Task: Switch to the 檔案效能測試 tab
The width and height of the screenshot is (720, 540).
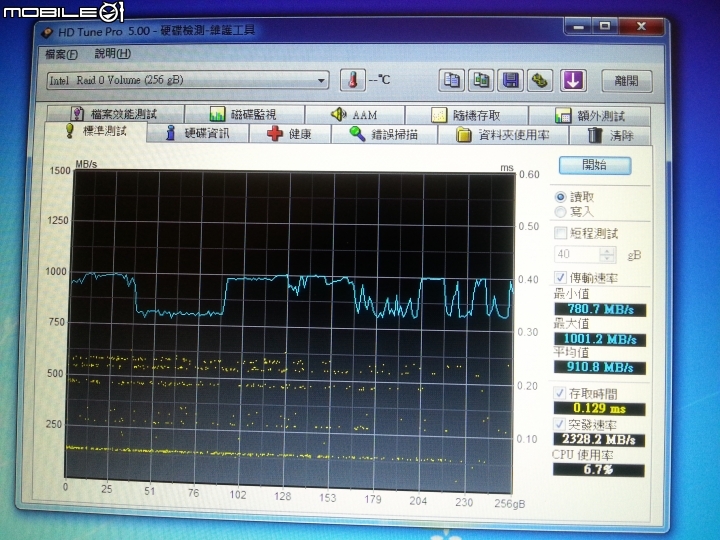Action: 115,113
